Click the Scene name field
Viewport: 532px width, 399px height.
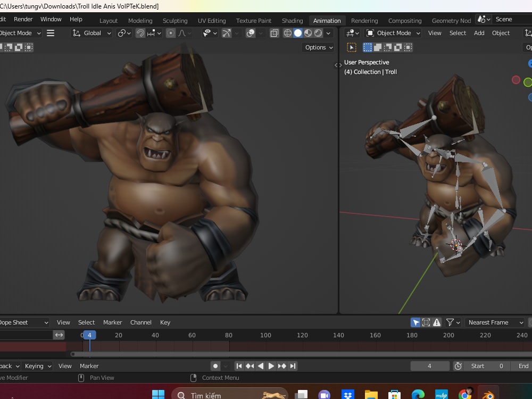[512, 19]
